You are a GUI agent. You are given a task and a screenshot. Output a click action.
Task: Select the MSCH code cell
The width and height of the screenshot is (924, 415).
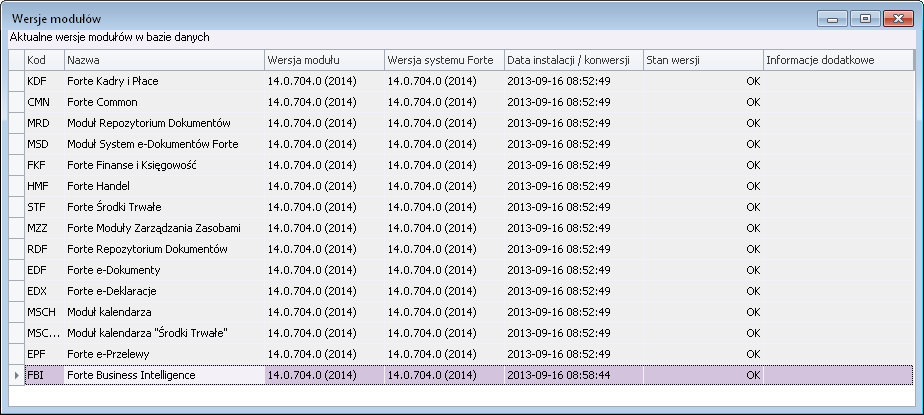(x=45, y=312)
